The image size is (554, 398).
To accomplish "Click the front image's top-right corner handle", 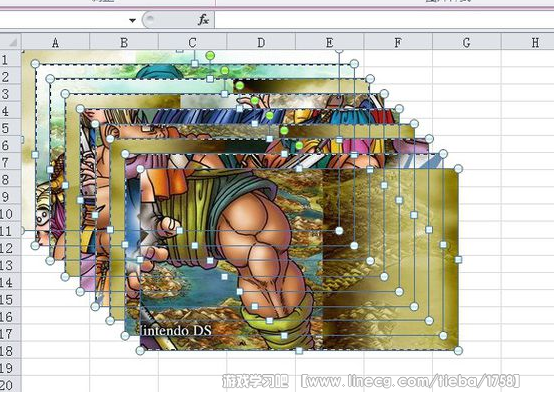I will point(458,169).
